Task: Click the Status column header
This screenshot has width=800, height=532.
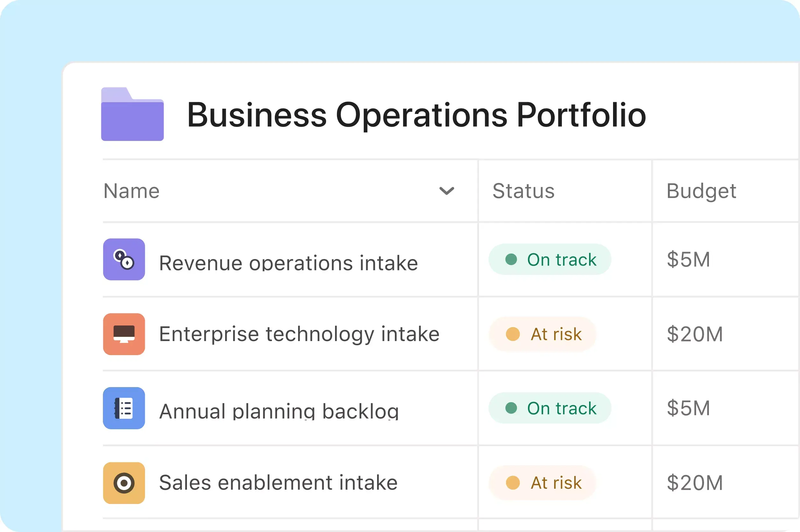Action: pos(523,191)
